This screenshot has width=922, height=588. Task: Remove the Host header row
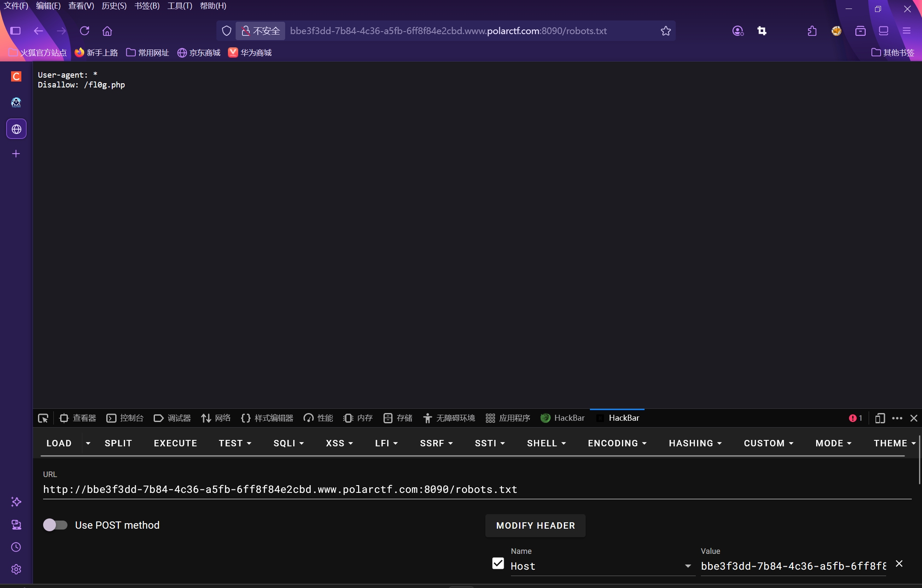(899, 564)
